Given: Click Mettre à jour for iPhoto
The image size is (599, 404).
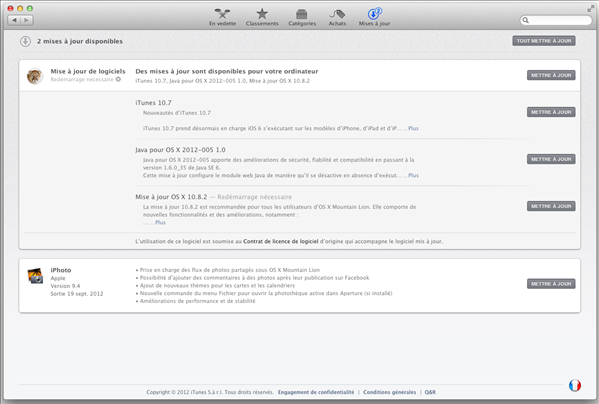Looking at the screenshot, I should point(551,284).
